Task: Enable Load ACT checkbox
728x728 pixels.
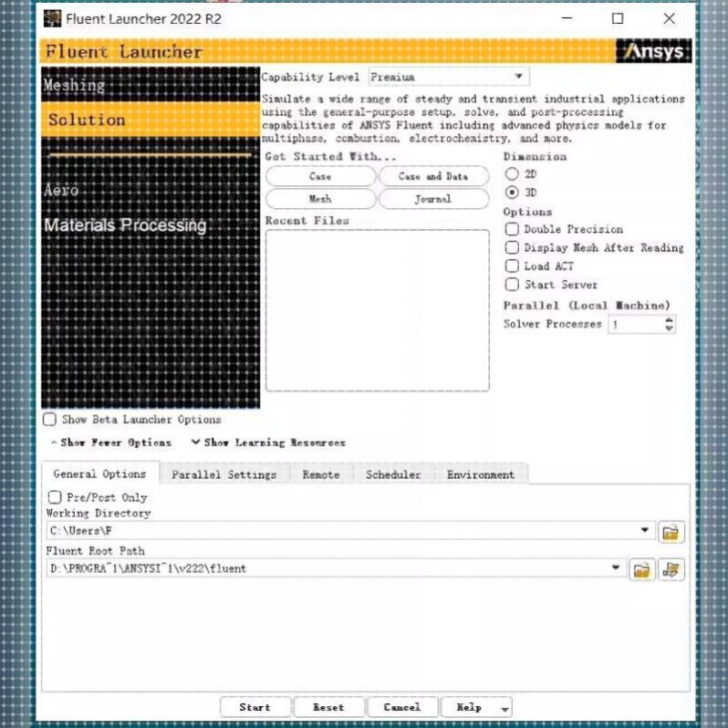Action: tap(512, 266)
